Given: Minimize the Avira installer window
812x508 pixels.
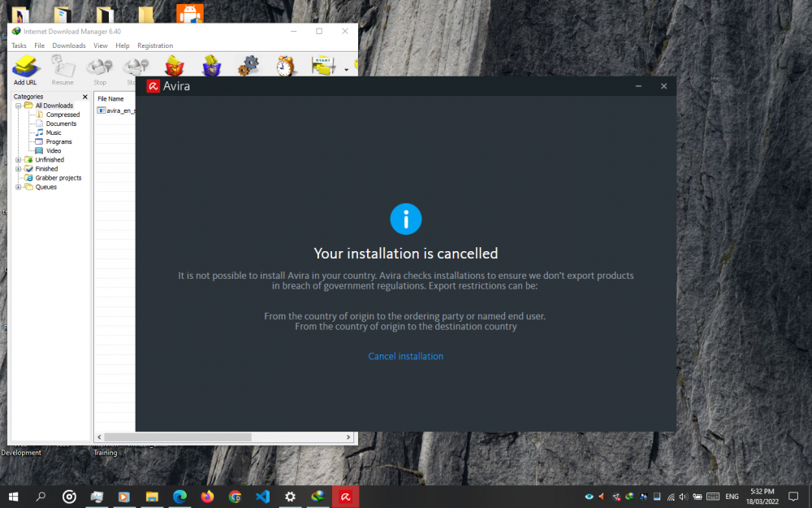Looking at the screenshot, I should [638, 86].
